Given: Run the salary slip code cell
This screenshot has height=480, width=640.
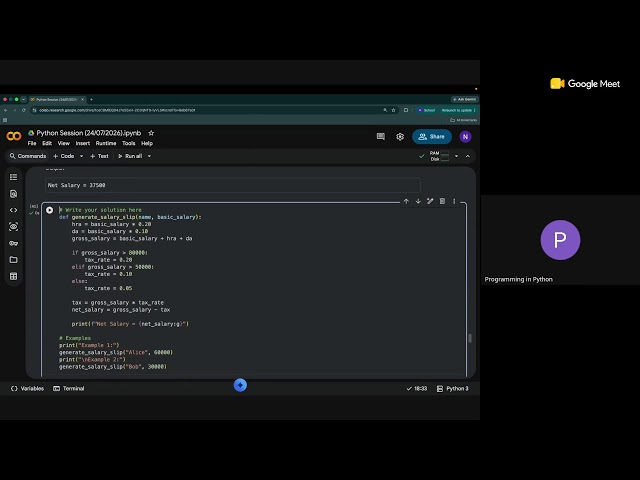Looking at the screenshot, I should coord(49,210).
